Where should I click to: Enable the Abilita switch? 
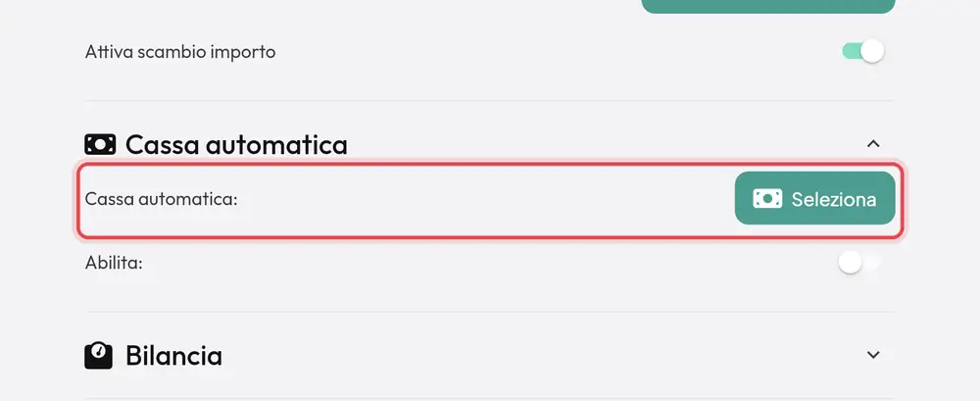860,263
